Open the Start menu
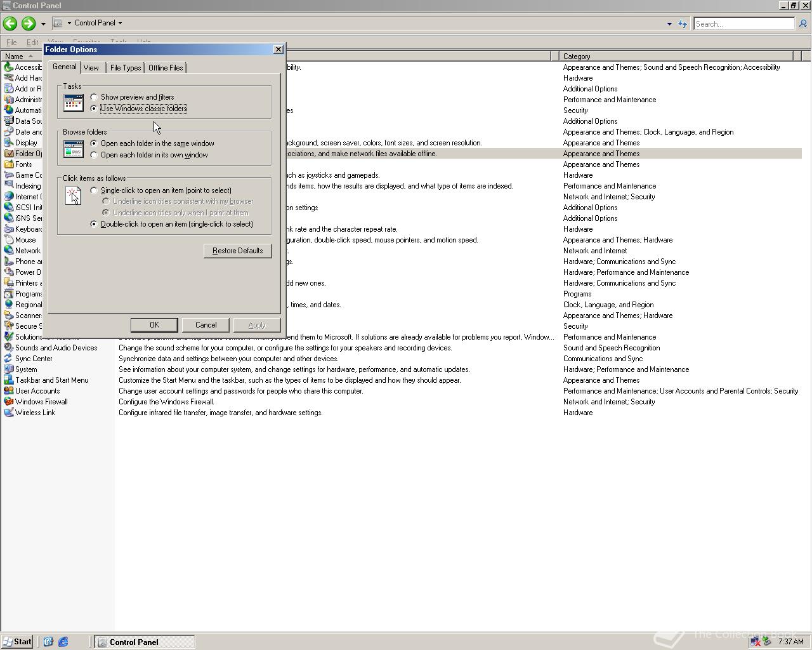Viewport: 812px width, 650px height. point(18,642)
